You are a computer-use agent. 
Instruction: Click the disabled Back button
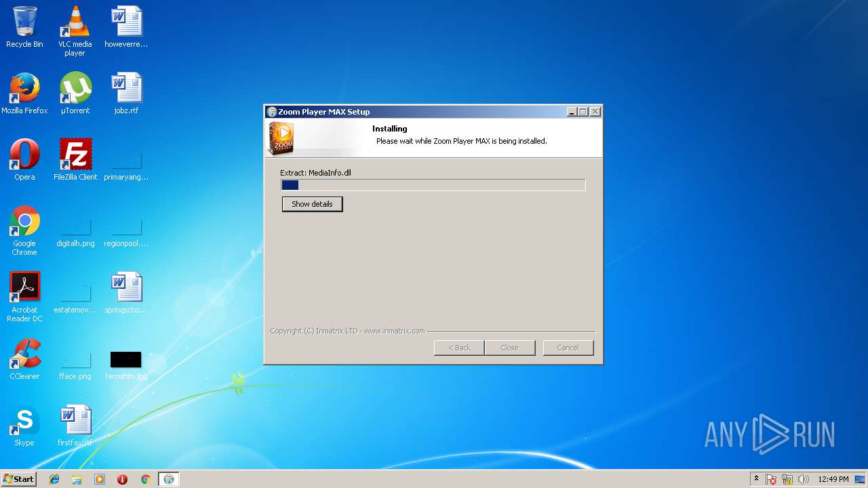(459, 348)
